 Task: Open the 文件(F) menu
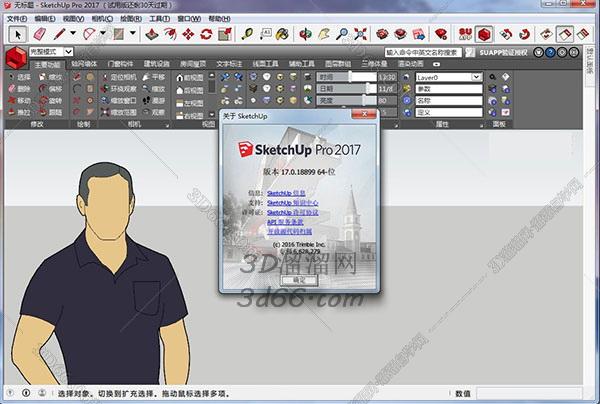click(x=17, y=18)
